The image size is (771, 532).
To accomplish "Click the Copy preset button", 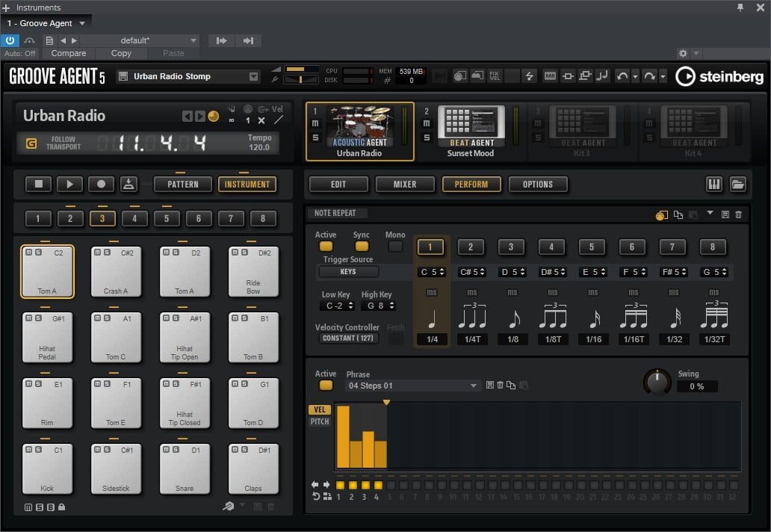I will pos(121,53).
